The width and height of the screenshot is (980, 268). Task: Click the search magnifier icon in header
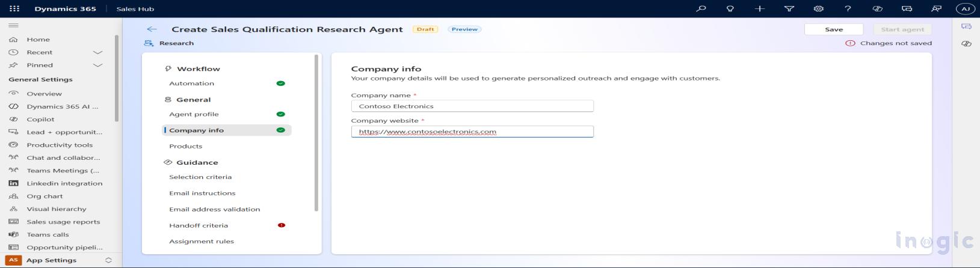pyautogui.click(x=701, y=8)
